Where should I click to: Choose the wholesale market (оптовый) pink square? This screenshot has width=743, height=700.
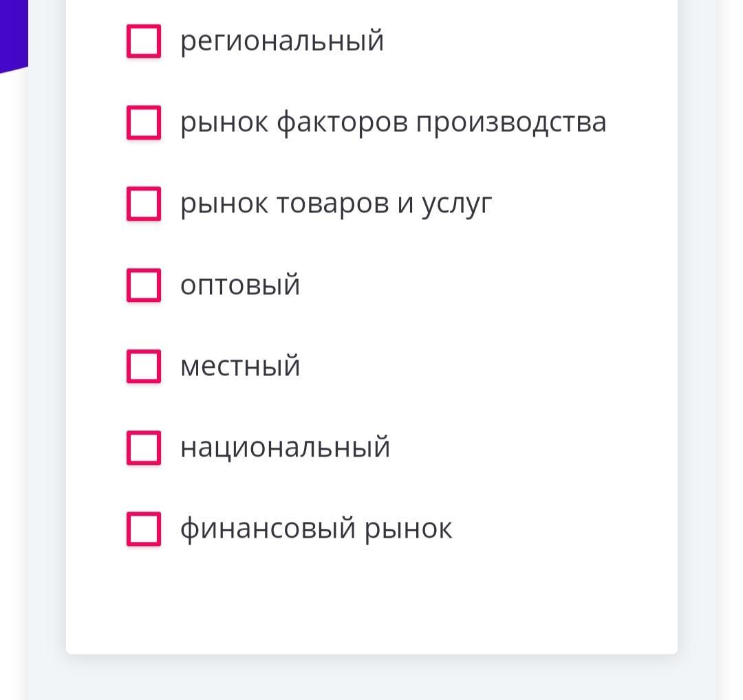tap(144, 285)
